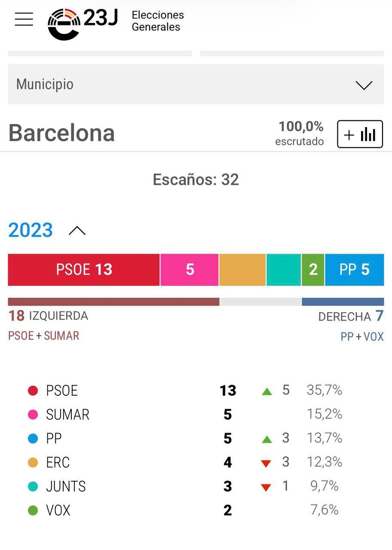Open the add comparison chart button

[x=360, y=134]
